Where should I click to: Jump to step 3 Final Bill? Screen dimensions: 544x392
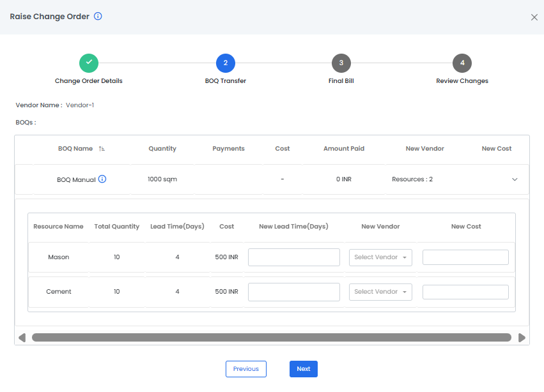[x=341, y=63]
